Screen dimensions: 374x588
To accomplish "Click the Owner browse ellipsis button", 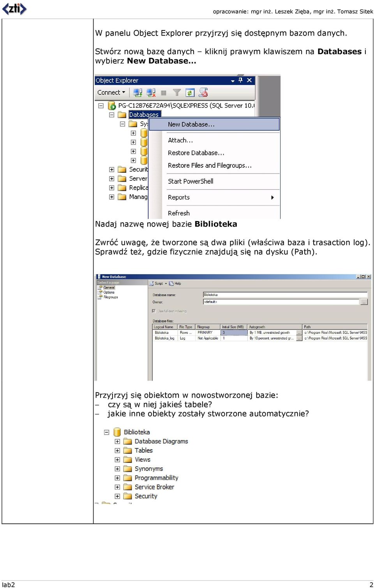I will pos(364,302).
